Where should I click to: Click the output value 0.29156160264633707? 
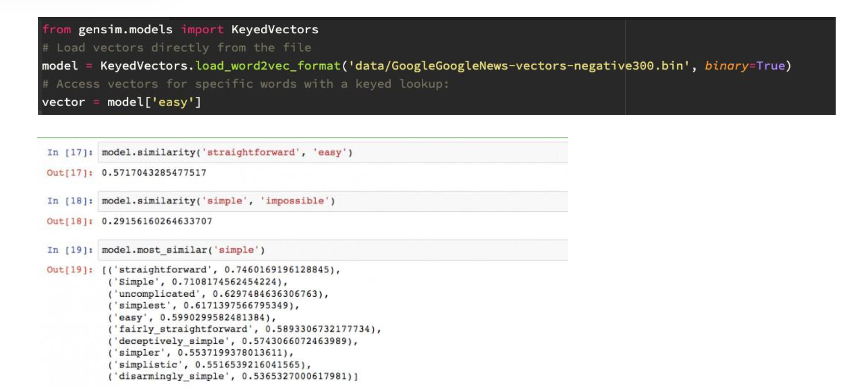click(157, 221)
